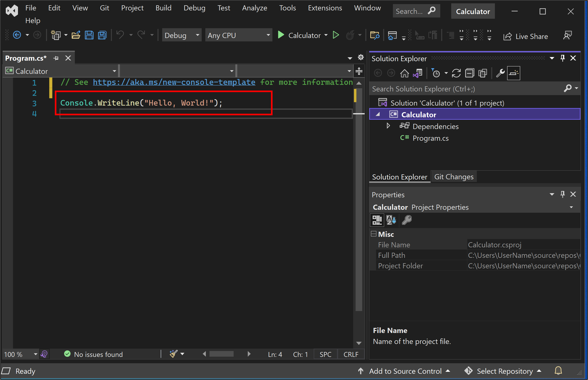This screenshot has height=380, width=588.
Task: Click the Properties panel key icon
Action: click(x=407, y=221)
